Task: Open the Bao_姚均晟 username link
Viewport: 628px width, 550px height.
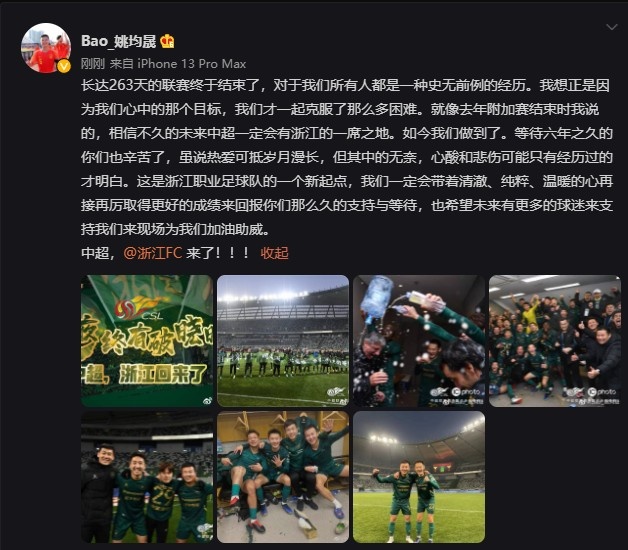Action: [x=119, y=41]
